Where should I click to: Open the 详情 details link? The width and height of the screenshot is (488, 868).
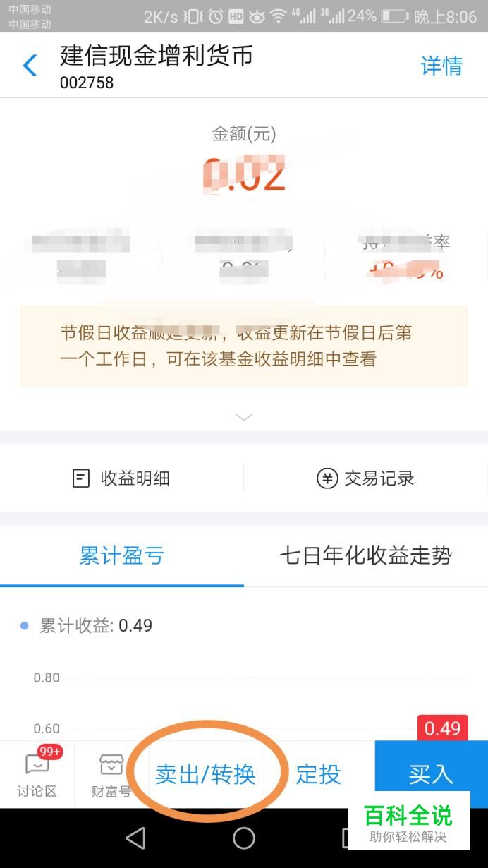click(441, 66)
